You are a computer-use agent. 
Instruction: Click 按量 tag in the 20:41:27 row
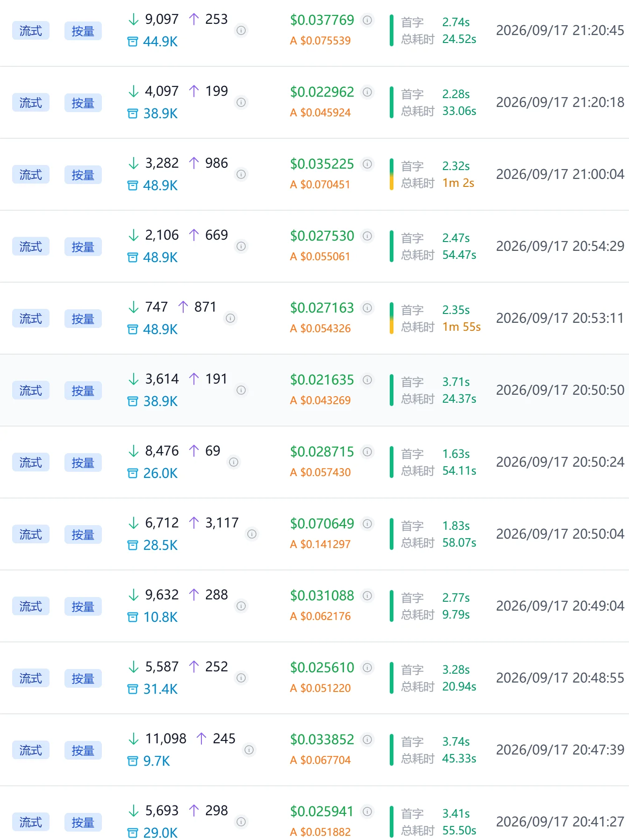pos(83,822)
